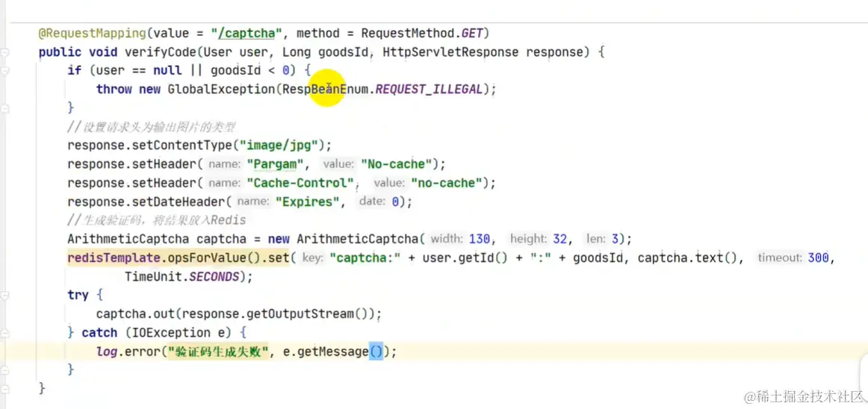Screen dimensions: 868x409
Task: Click the try keyword
Action: [78, 295]
